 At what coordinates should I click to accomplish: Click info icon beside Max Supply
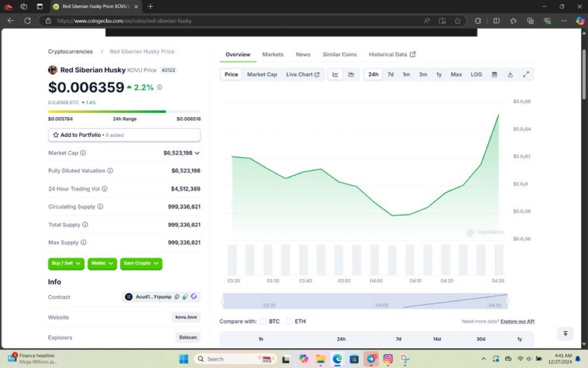click(x=84, y=243)
